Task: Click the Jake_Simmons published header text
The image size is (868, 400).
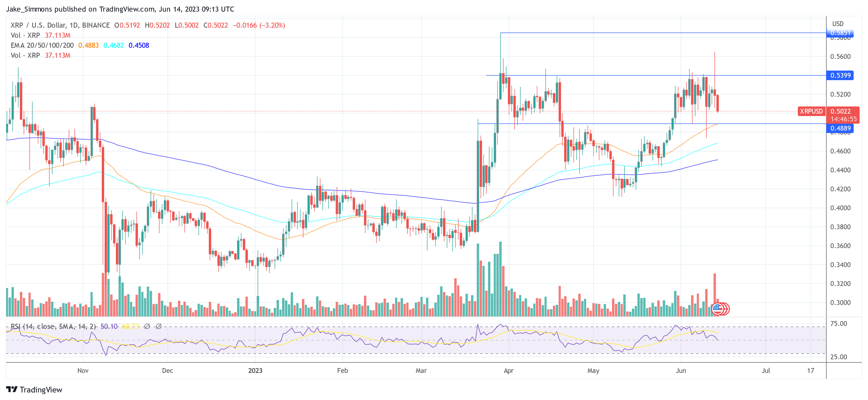Action: point(120,9)
